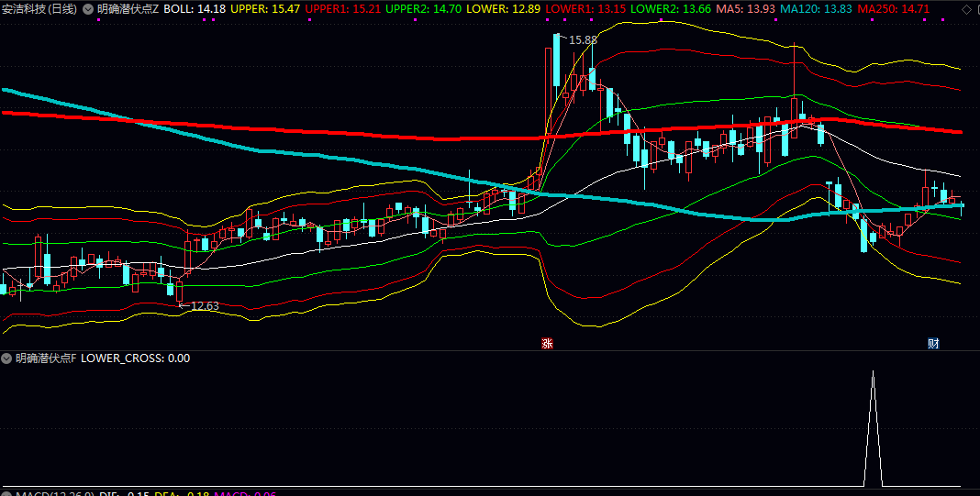Click the LOWER_CROSS signal spike peak

coord(874,372)
